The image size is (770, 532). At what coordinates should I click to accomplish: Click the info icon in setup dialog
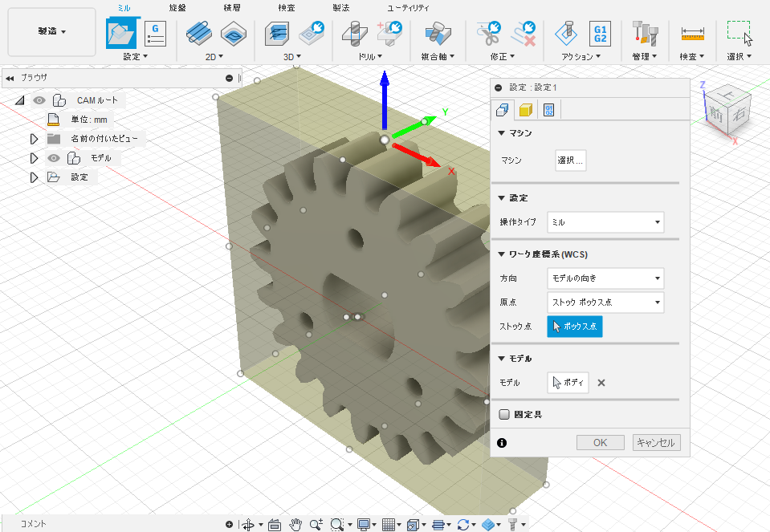point(501,443)
